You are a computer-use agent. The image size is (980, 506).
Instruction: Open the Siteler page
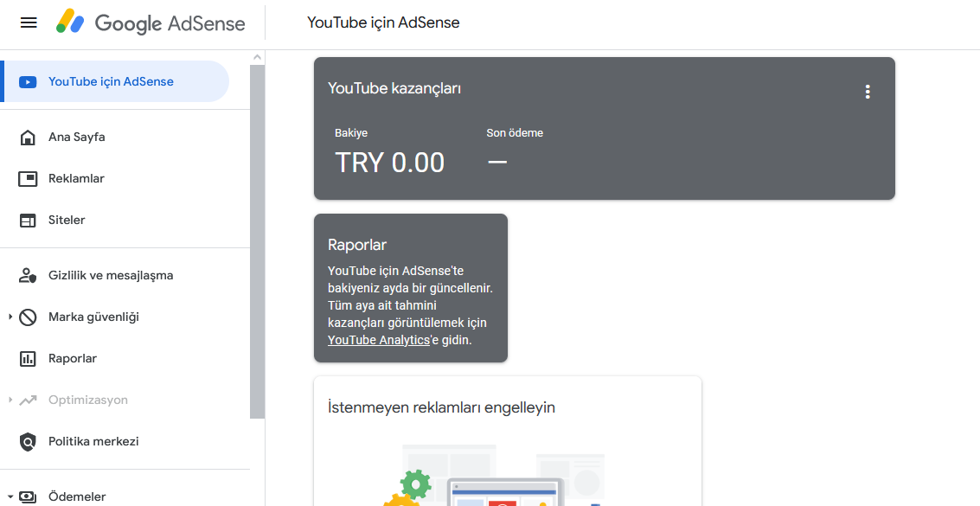pos(67,220)
